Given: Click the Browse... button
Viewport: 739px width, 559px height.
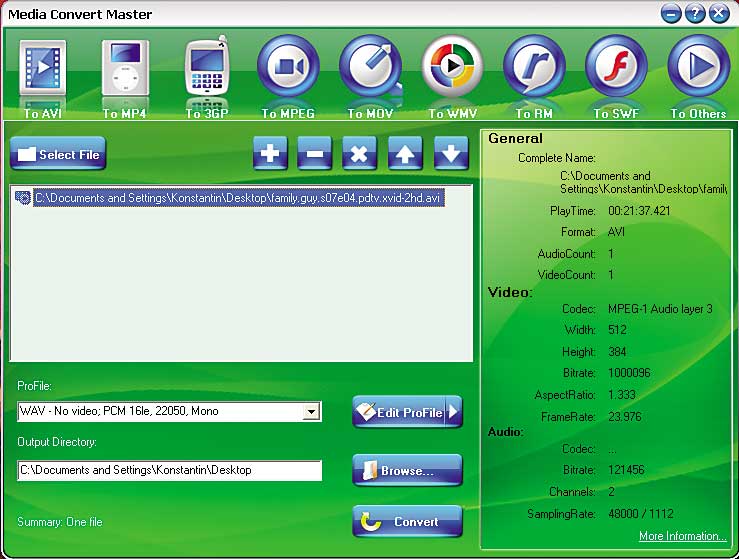Looking at the screenshot, I should click(x=407, y=470).
